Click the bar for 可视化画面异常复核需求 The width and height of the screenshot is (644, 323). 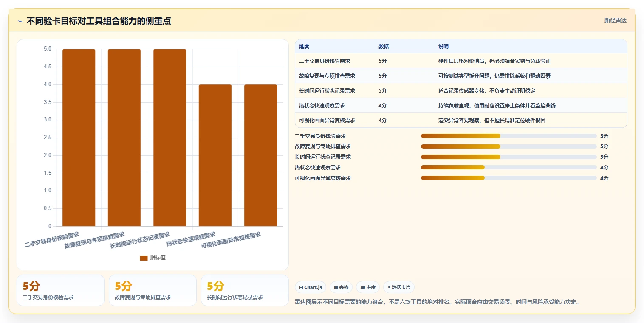coord(260,155)
